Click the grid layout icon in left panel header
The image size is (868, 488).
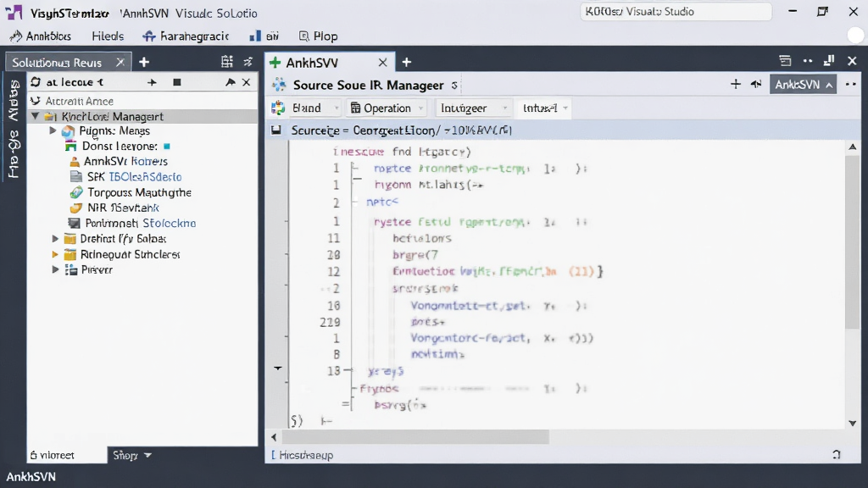tap(226, 61)
